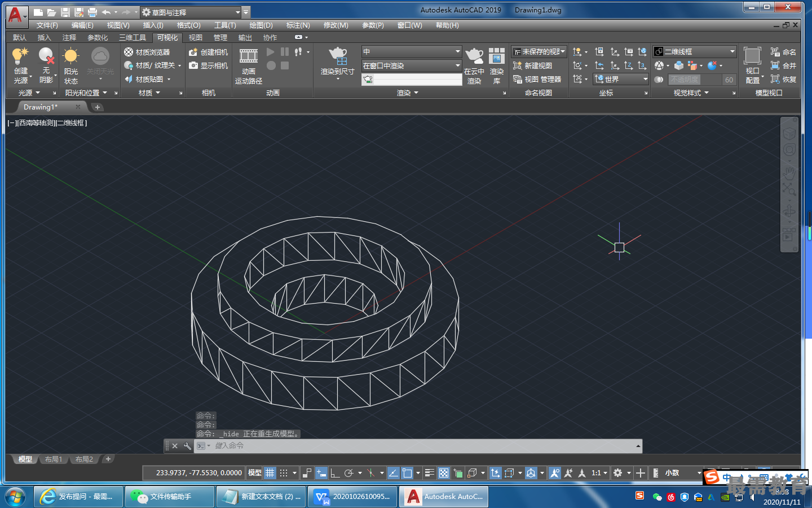Click the Undo arrow icon
The width and height of the screenshot is (812, 508).
(x=106, y=12)
